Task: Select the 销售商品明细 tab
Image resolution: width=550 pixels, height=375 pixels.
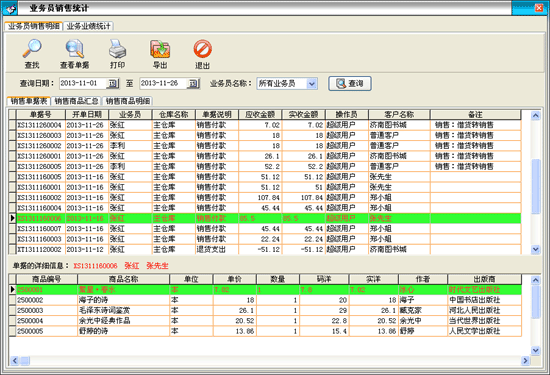Action: click(x=128, y=101)
